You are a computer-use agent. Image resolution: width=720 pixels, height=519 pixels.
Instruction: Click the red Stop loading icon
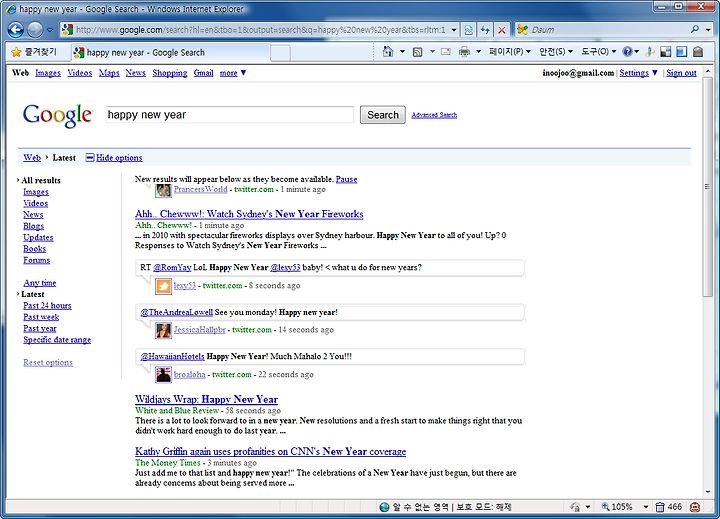(501, 30)
